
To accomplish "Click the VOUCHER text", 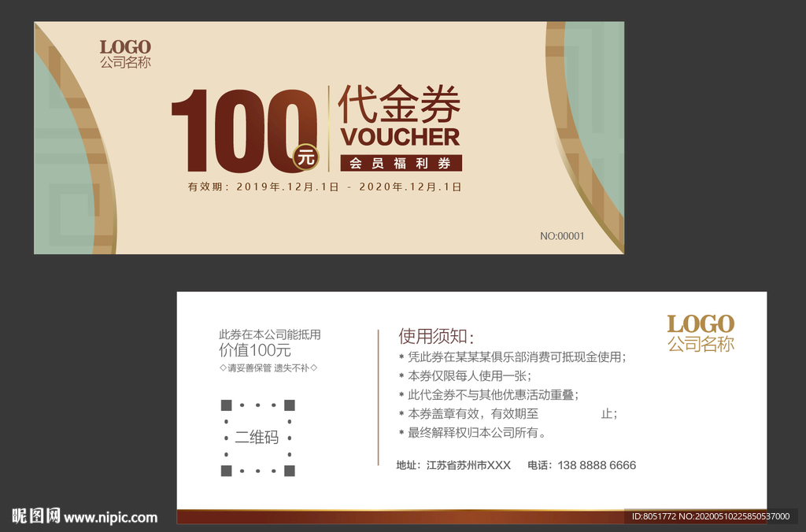I will 400,137.
